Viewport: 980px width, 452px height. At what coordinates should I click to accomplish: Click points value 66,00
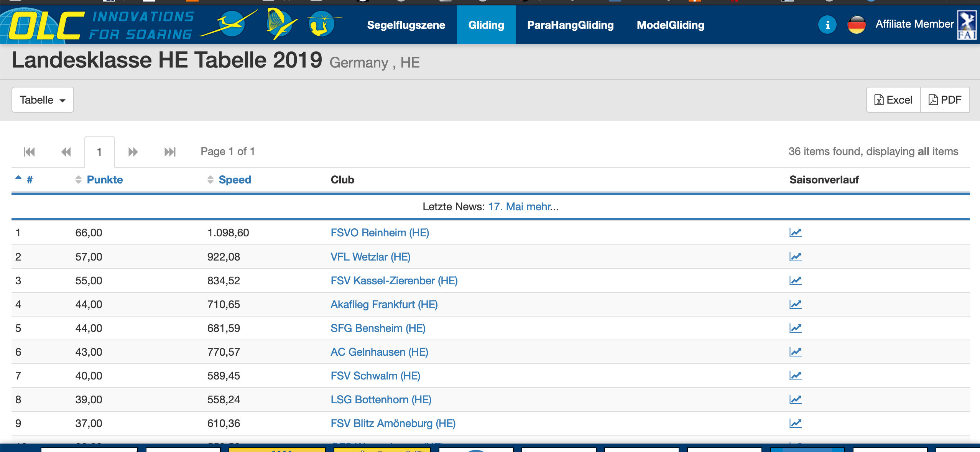pyautogui.click(x=89, y=233)
